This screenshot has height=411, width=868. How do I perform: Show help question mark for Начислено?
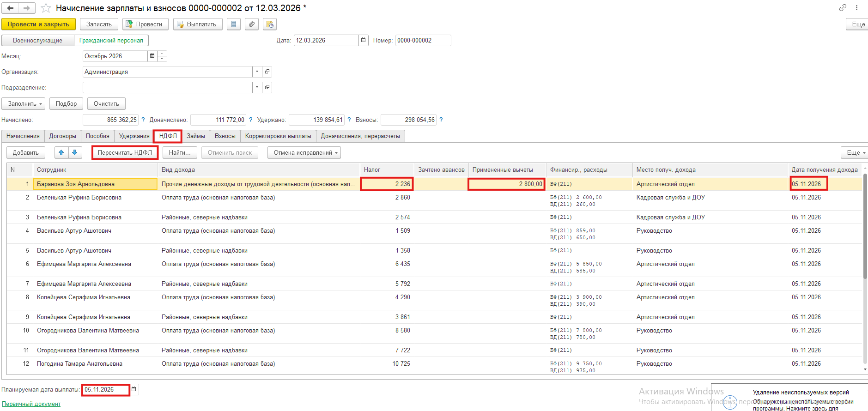coord(143,120)
